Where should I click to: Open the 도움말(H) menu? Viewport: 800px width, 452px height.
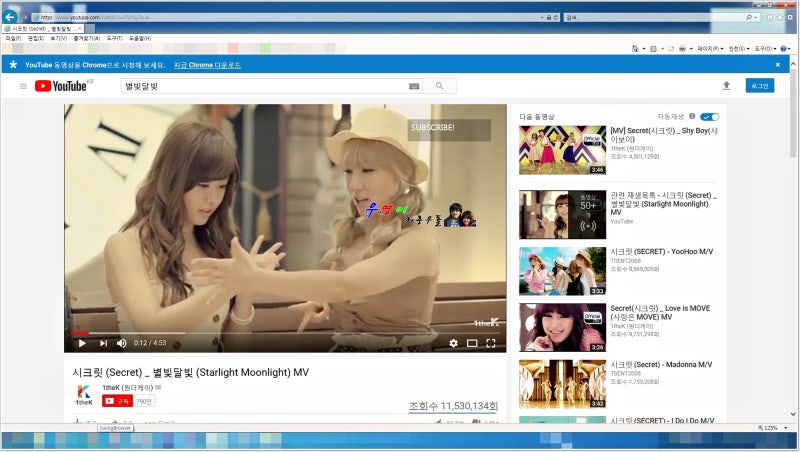click(140, 38)
